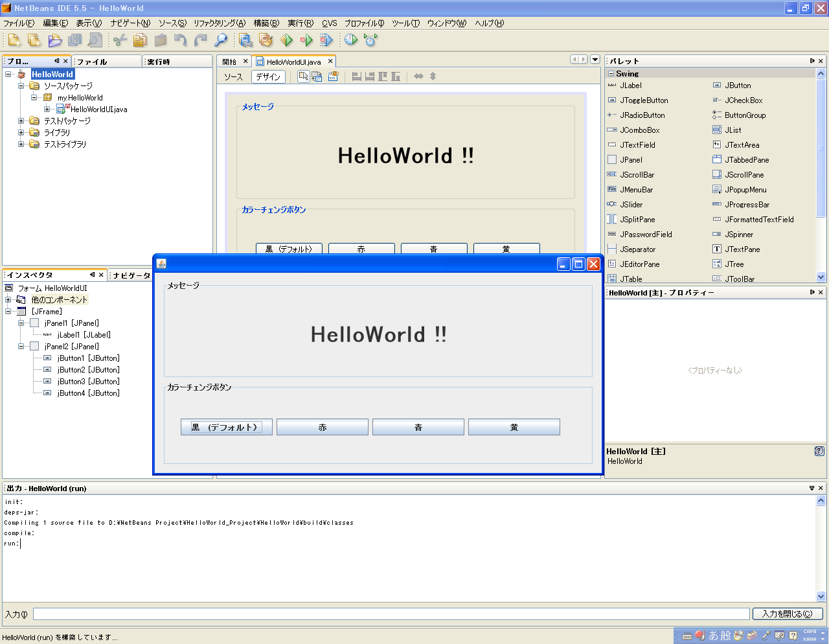Open the リファクタリング menu
The width and height of the screenshot is (829, 644).
click(219, 23)
